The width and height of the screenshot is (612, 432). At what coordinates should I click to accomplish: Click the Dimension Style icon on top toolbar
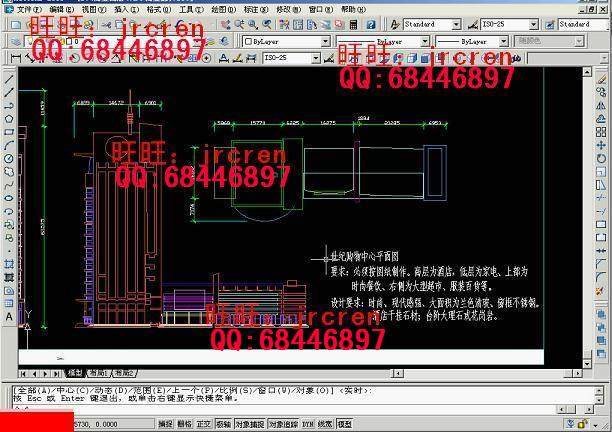point(473,25)
